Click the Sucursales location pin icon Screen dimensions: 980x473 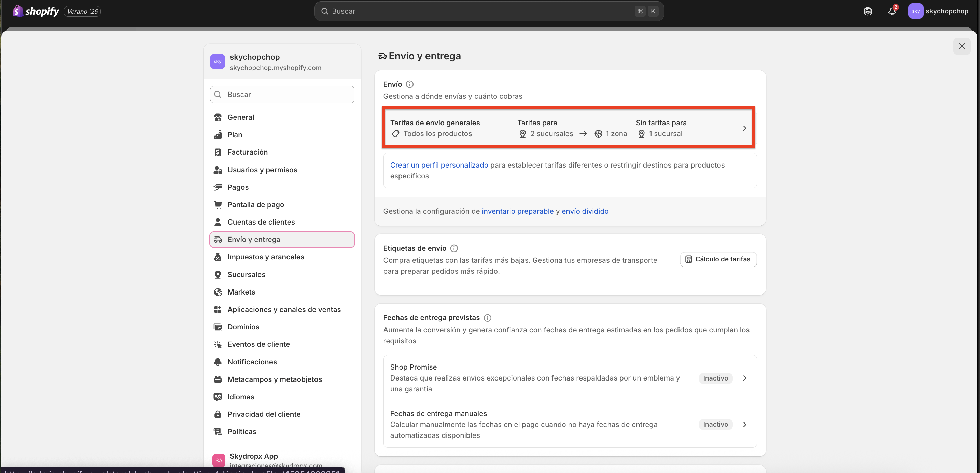pos(218,274)
